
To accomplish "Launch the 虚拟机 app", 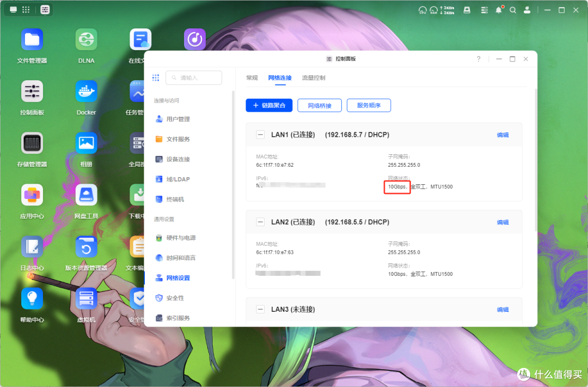I will 86,298.
